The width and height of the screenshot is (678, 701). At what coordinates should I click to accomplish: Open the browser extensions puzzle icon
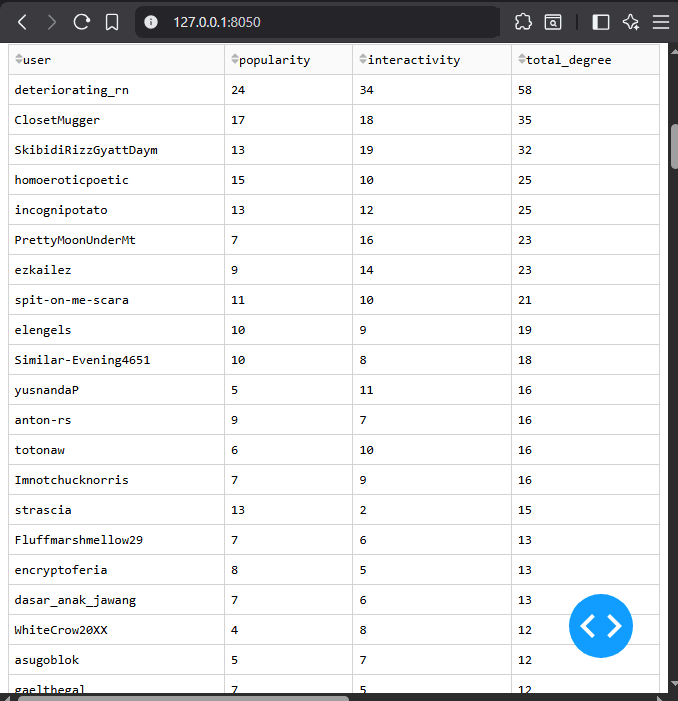(x=523, y=22)
